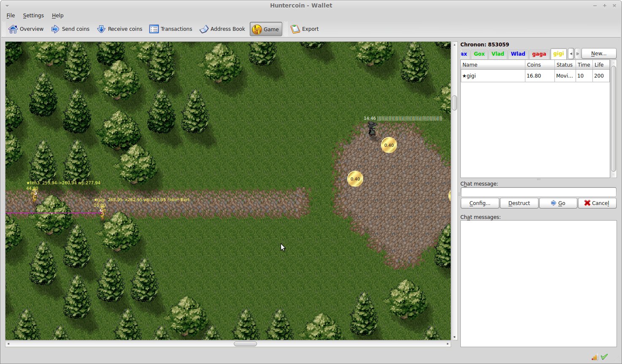622x364 pixels.
Task: Click the New... player button
Action: [599, 54]
